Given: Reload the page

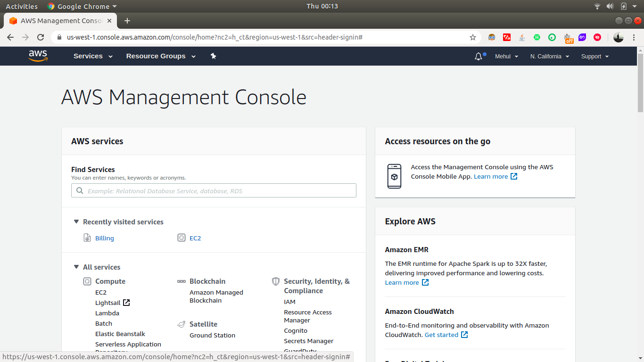Looking at the screenshot, I should (x=41, y=37).
